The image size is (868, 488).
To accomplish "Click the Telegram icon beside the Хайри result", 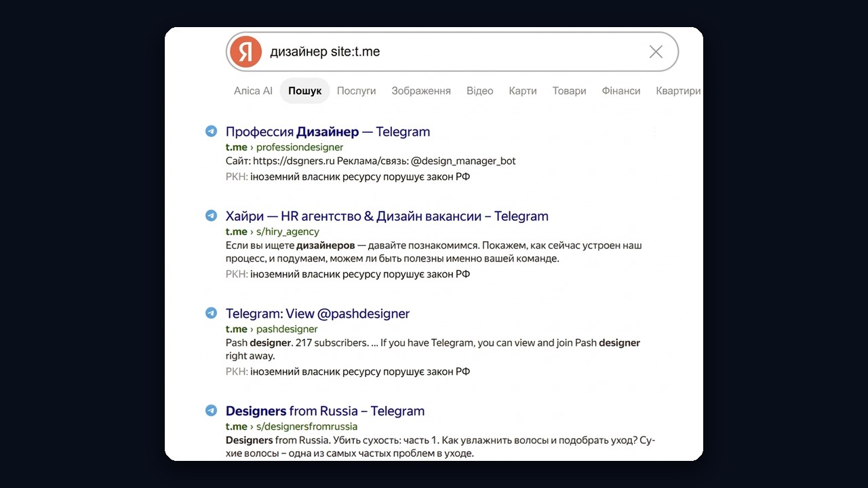I will (212, 216).
